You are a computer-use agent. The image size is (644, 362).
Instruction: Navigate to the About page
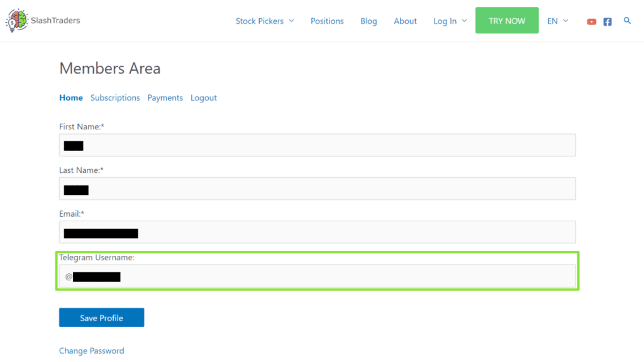click(405, 21)
